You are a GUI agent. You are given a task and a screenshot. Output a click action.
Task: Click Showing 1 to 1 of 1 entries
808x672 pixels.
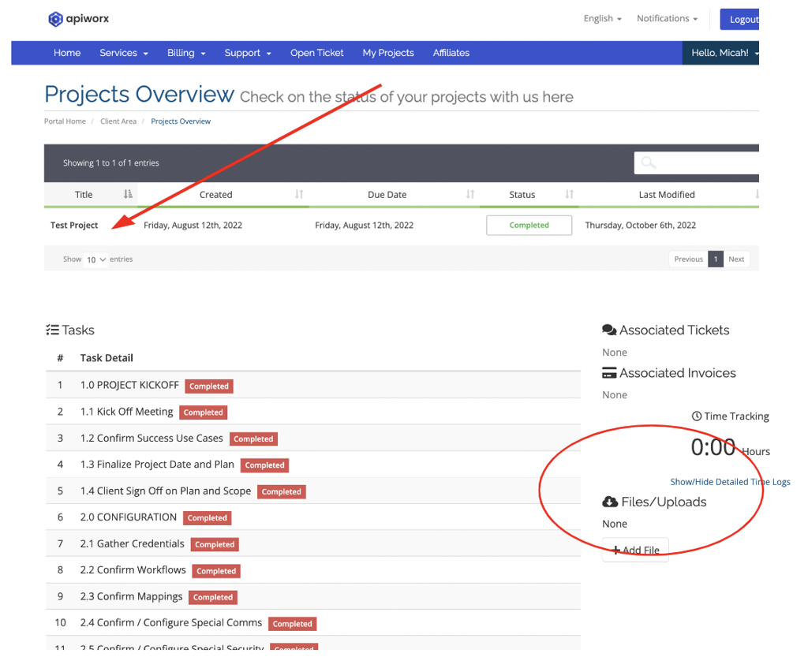point(110,162)
